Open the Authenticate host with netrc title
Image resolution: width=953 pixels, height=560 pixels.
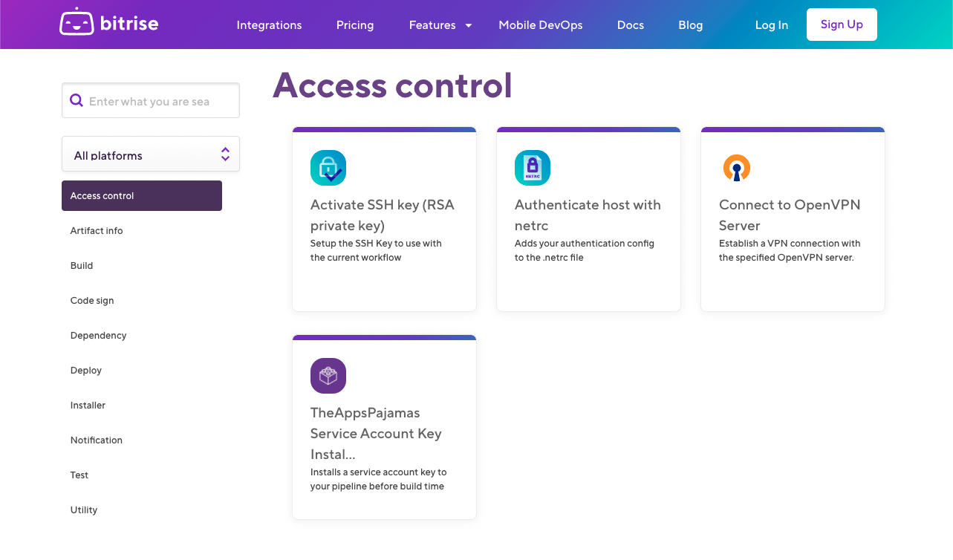coord(588,215)
